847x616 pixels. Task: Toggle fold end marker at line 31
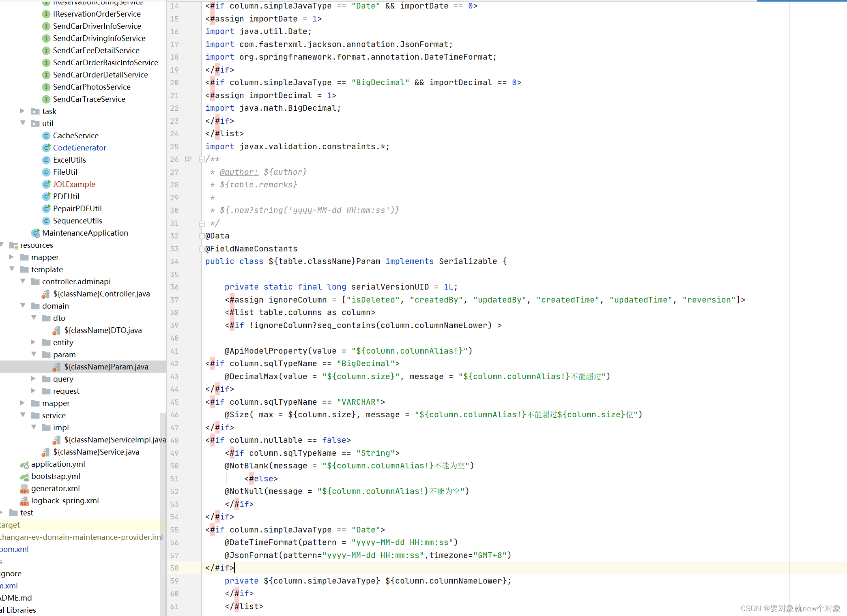[x=202, y=223]
